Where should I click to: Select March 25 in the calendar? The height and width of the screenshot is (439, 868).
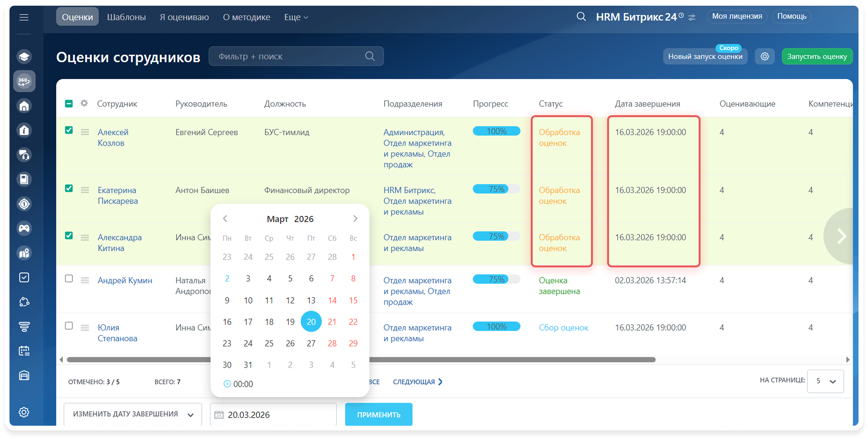coord(269,343)
